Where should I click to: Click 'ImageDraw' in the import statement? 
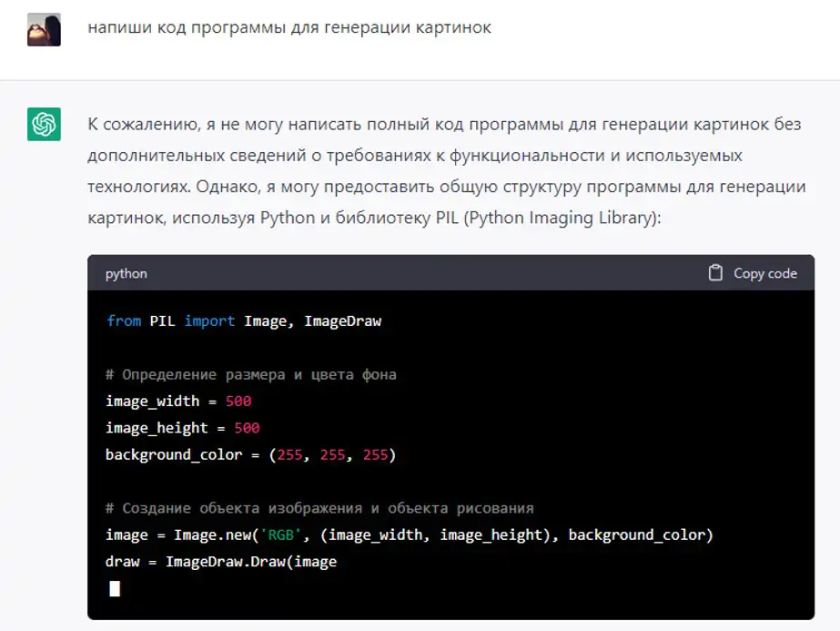pos(342,321)
